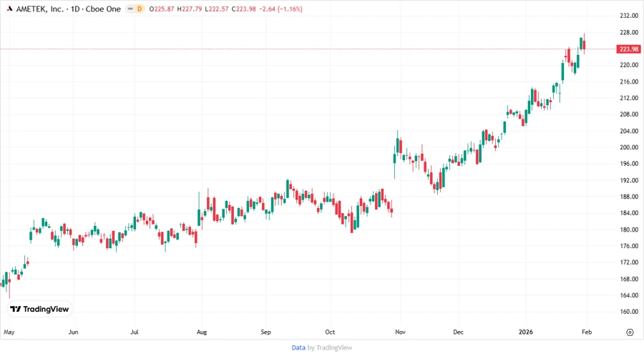644x356 pixels.
Task: Click the 220.00 price axis label
Action: [x=629, y=65]
